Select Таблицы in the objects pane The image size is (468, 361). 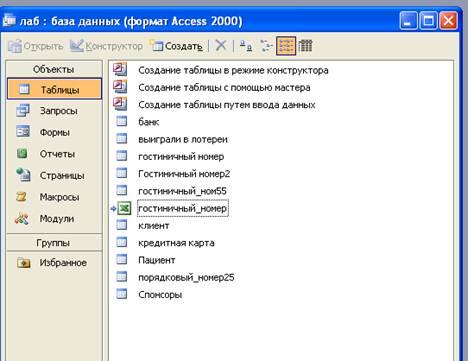point(54,89)
